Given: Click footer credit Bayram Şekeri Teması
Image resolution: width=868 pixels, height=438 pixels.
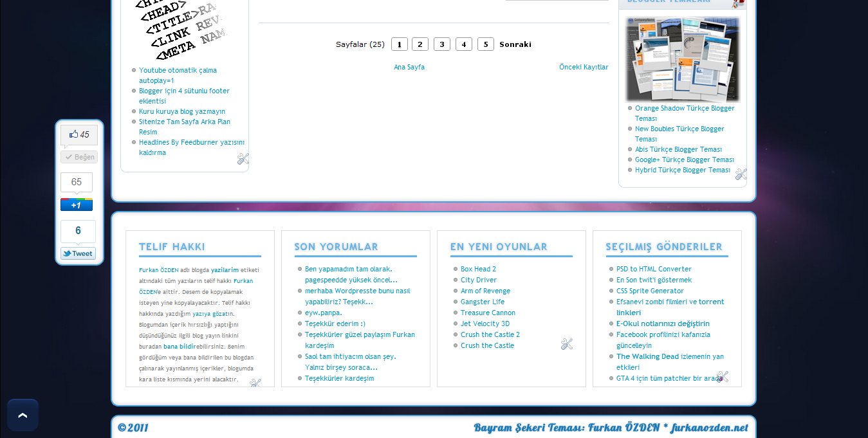Looking at the screenshot, I should pyautogui.click(x=611, y=428).
